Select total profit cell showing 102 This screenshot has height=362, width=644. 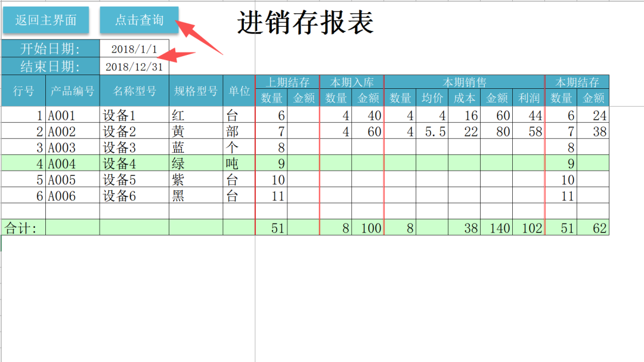[528, 227]
